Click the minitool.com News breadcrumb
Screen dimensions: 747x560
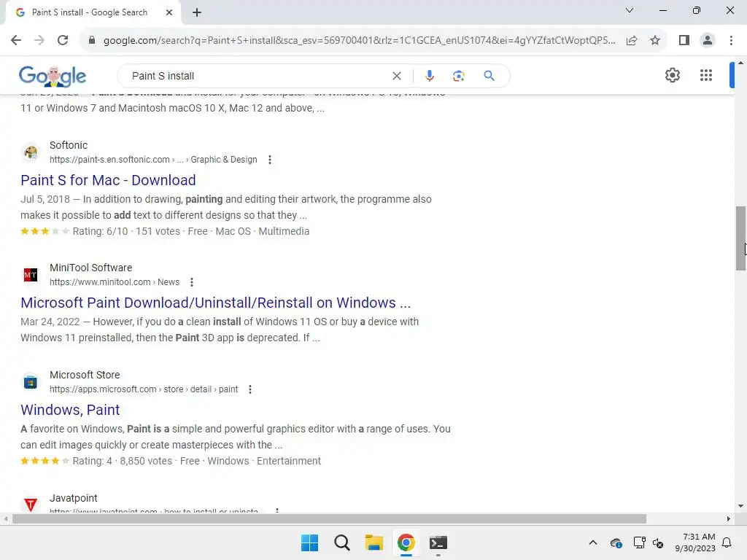pos(115,282)
